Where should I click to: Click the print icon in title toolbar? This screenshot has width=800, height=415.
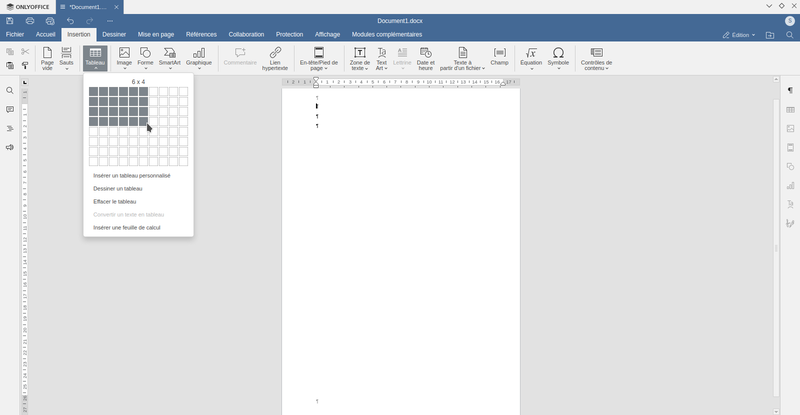point(30,21)
